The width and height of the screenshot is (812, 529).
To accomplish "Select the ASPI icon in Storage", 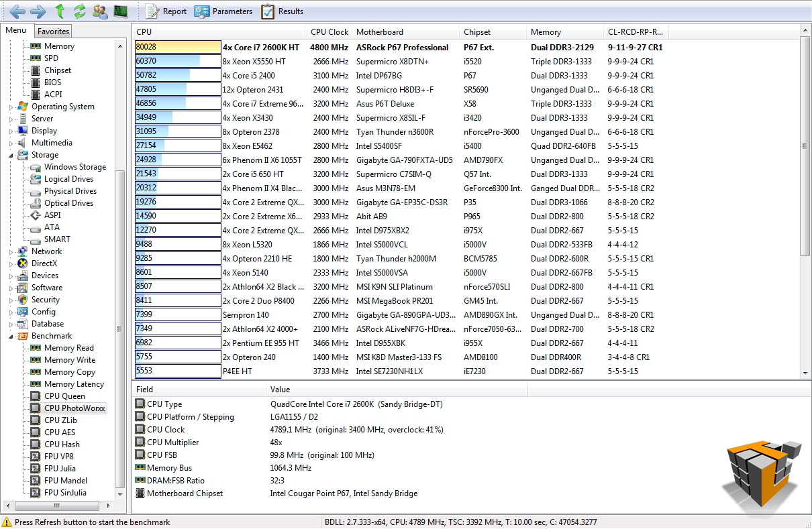I will click(x=36, y=215).
